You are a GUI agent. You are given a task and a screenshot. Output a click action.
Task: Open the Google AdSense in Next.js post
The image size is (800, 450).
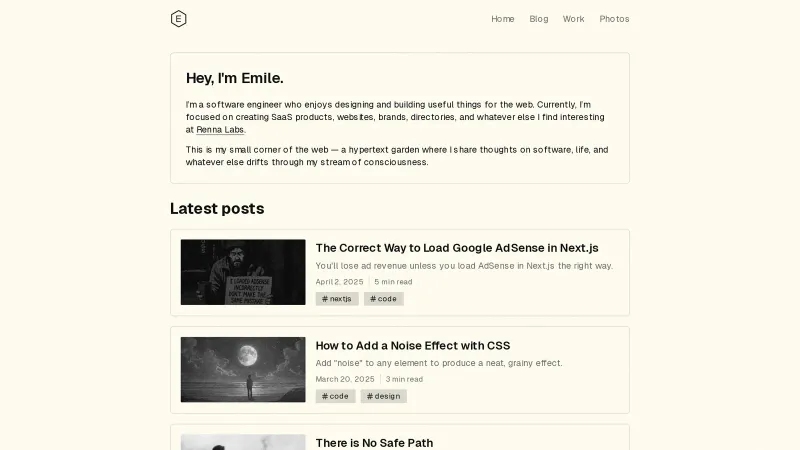pos(457,247)
